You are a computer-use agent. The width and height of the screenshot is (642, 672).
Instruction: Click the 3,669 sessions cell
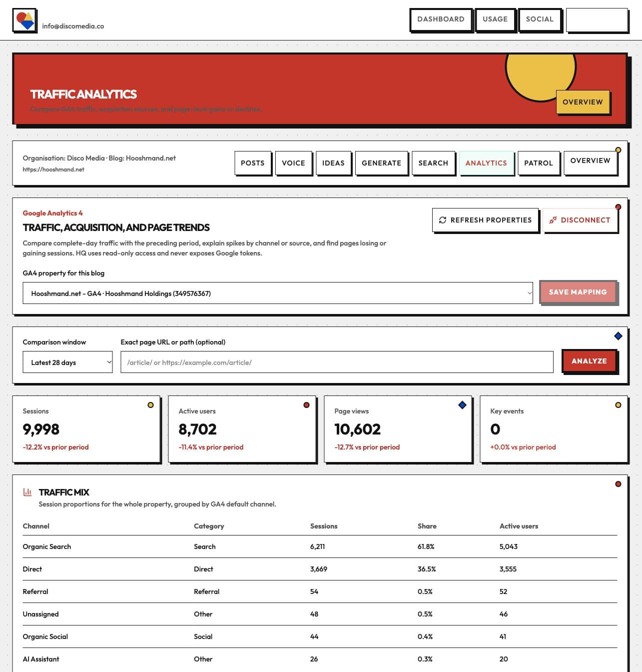[319, 569]
